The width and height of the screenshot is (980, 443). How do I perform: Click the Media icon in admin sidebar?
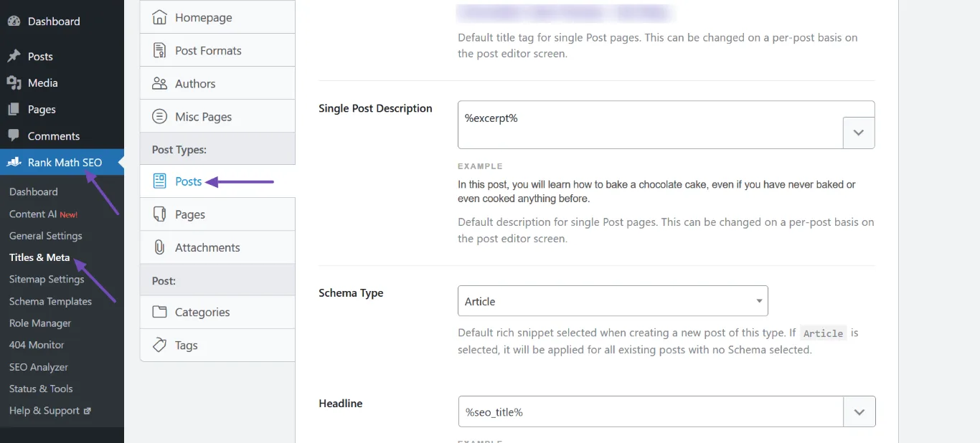click(x=14, y=83)
